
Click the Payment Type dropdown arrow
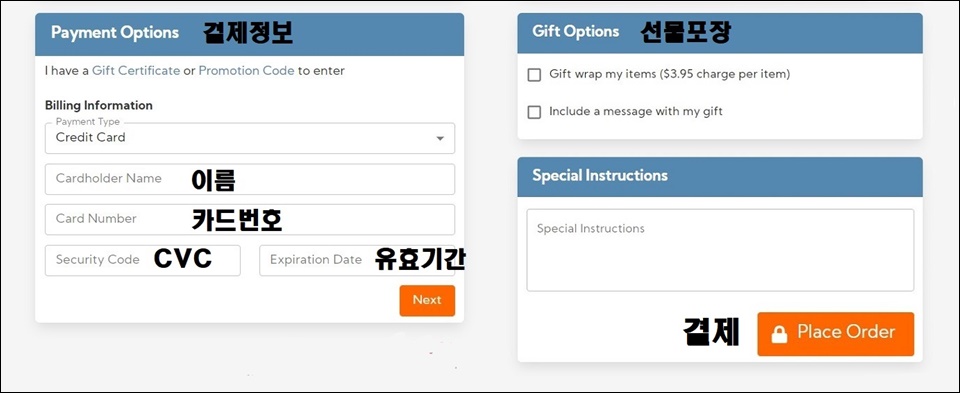click(440, 138)
